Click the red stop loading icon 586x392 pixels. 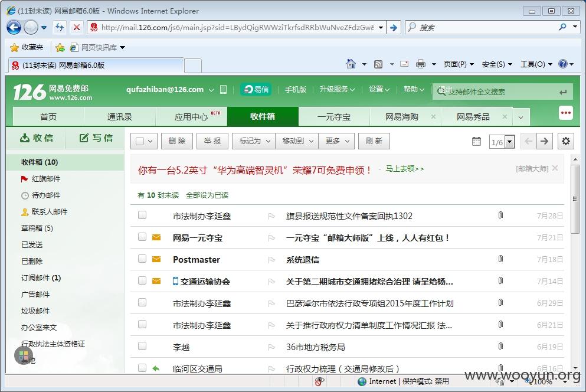coord(76,27)
